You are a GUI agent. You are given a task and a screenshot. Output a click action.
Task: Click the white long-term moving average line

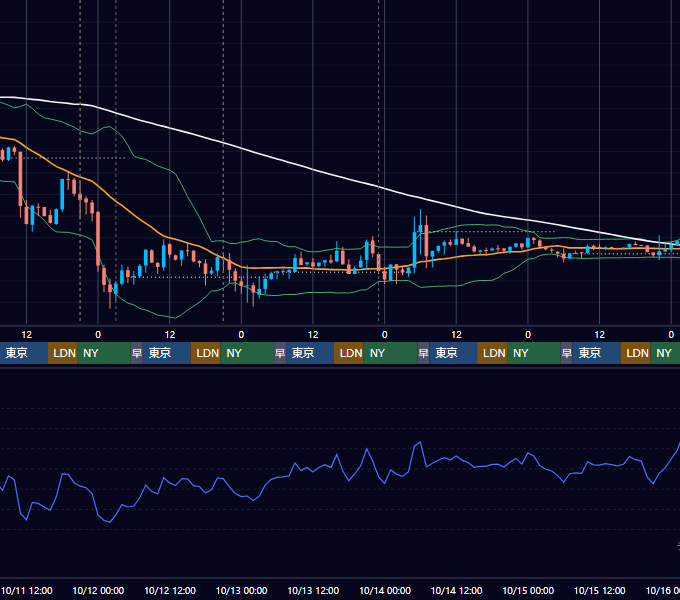tap(313, 170)
